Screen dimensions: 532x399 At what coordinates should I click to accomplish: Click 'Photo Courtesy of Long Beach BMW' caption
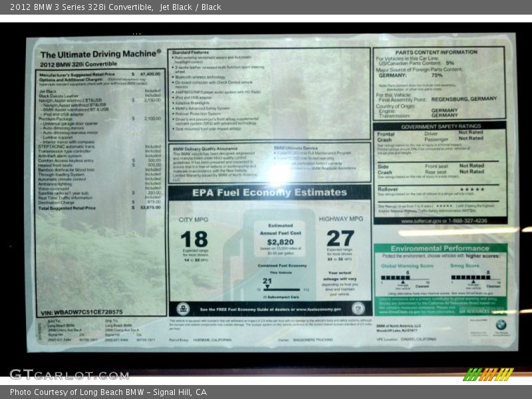[x=76, y=392]
